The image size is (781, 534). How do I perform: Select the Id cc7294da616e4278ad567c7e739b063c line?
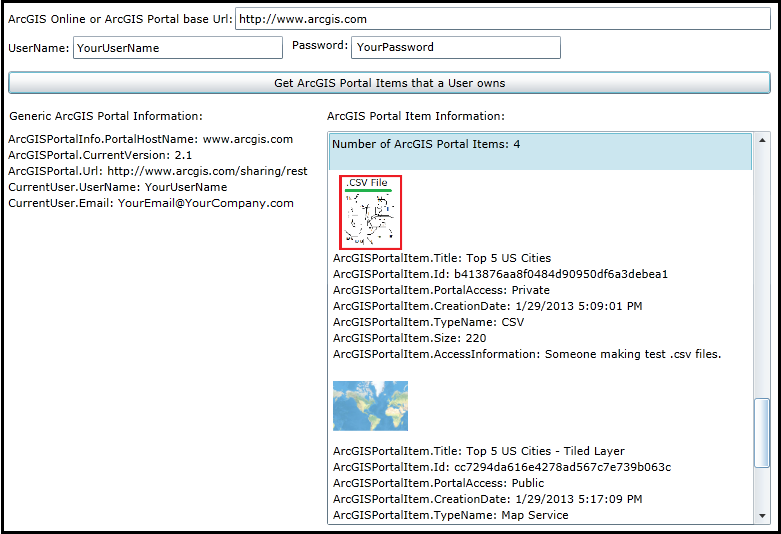pyautogui.click(x=502, y=467)
